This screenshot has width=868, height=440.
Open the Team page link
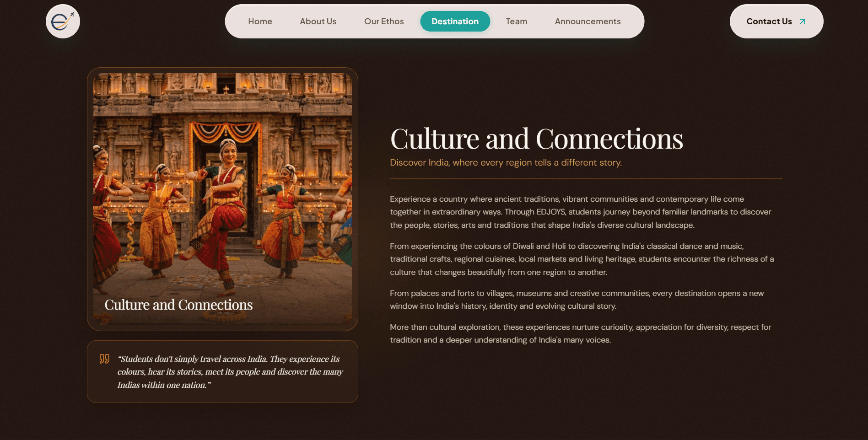click(516, 21)
